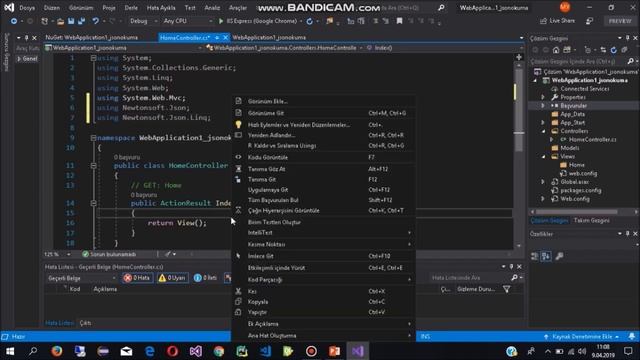640x360 pixels.
Task: Collapse the namespace block in the editor
Action: [93, 138]
